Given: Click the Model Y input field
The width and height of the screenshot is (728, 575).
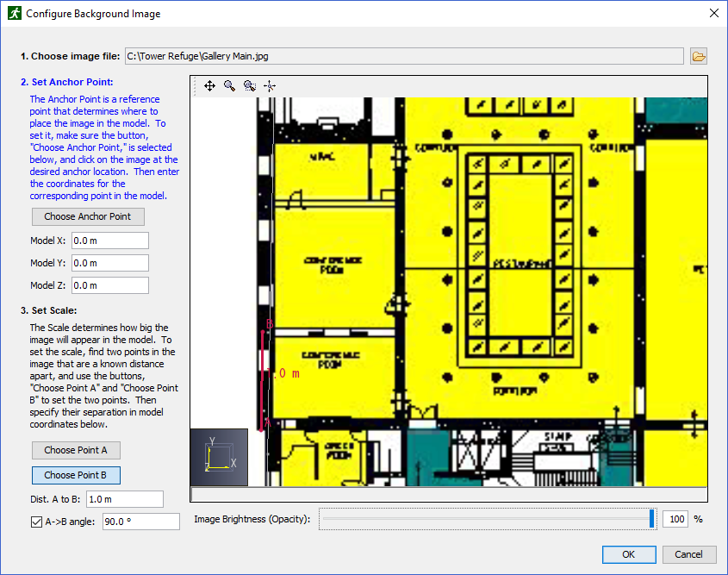Looking at the screenshot, I should (110, 263).
